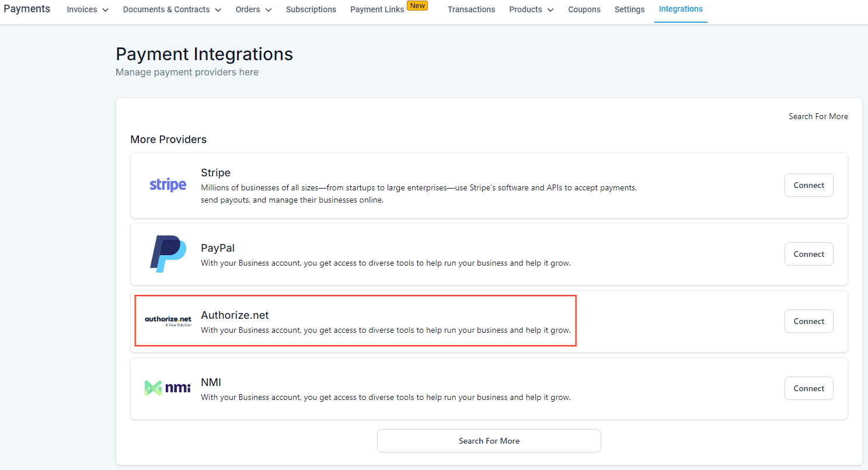Connect the Stripe payment provider
Screen dimensions: 868x470
(808, 185)
